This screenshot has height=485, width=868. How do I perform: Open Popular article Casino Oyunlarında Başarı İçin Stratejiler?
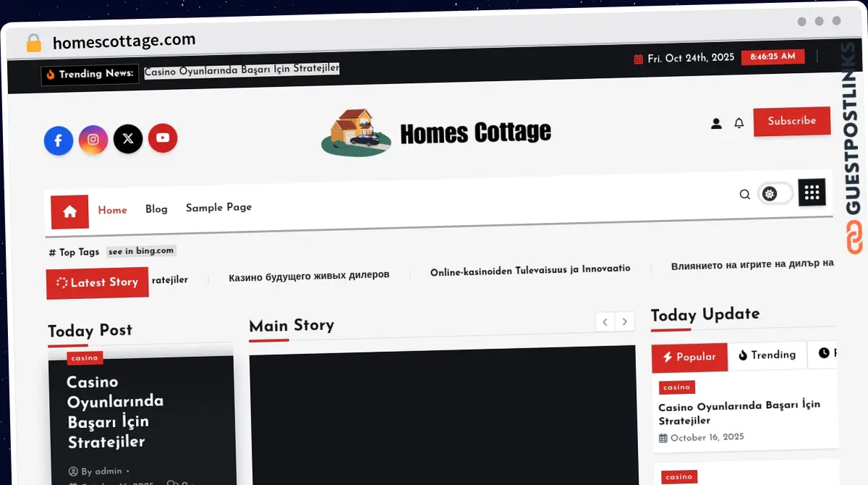[739, 413]
